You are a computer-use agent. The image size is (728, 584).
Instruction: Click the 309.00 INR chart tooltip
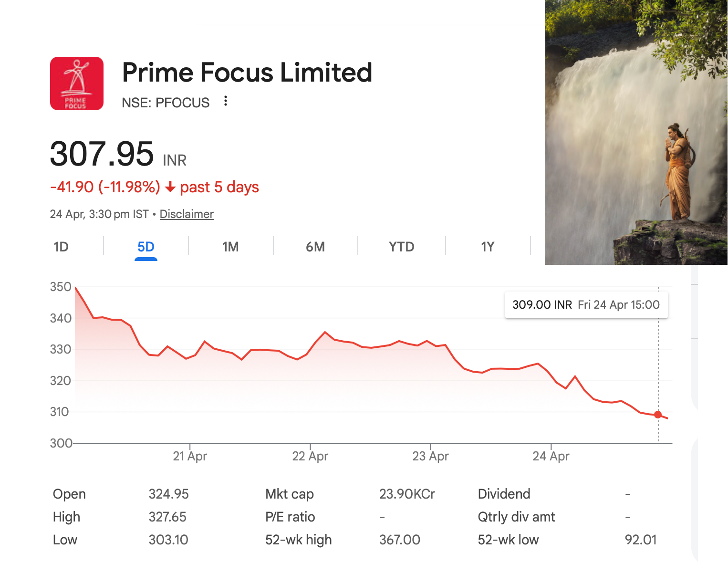(586, 305)
